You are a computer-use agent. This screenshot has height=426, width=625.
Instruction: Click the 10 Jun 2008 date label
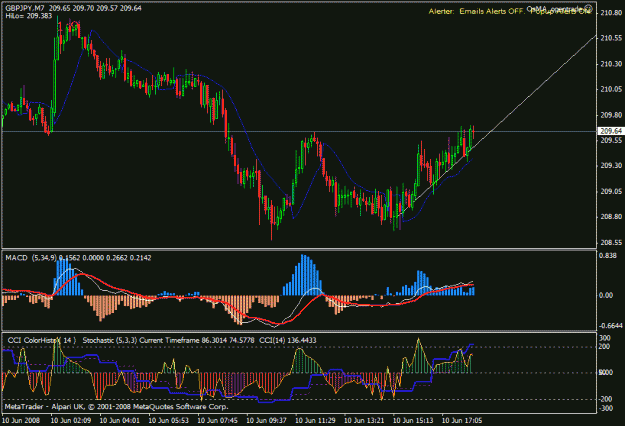click(x=22, y=420)
